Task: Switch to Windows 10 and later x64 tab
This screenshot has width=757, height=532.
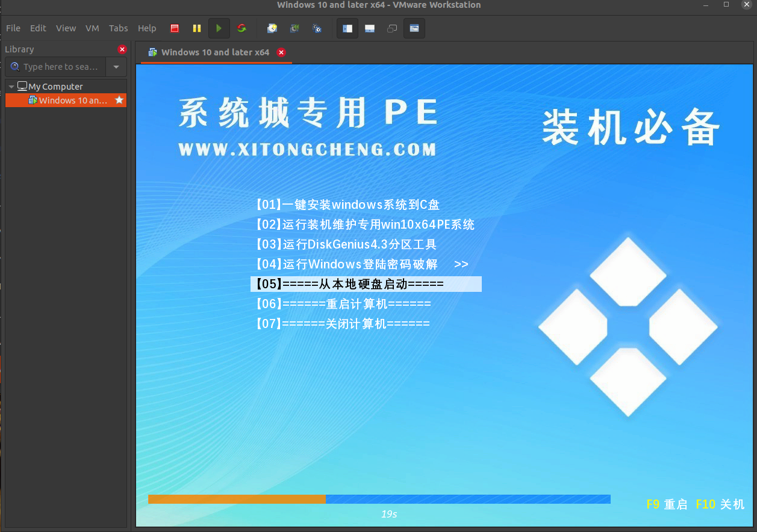Action: click(x=216, y=52)
